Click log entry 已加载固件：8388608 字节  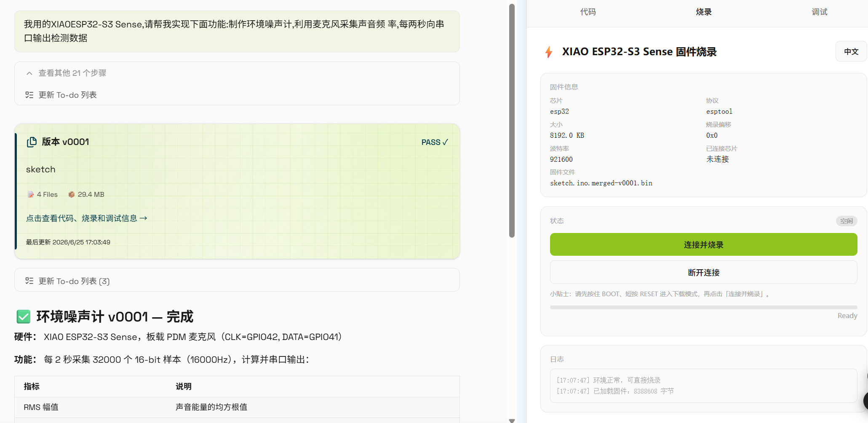point(615,391)
